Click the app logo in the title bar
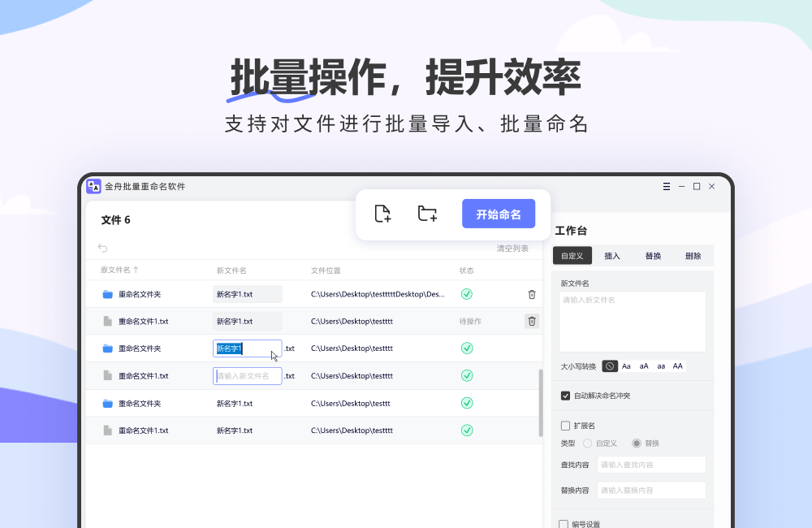812x528 pixels. (93, 186)
